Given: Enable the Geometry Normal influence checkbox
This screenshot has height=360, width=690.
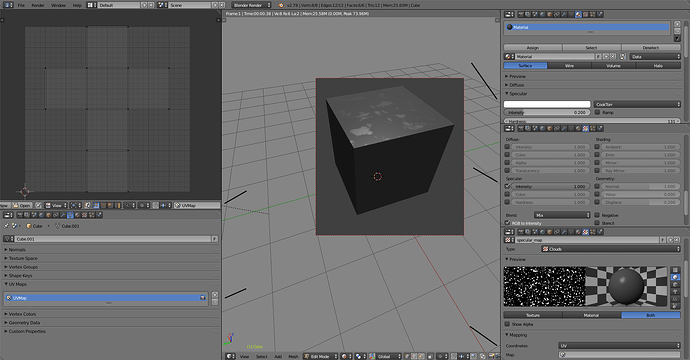Looking at the screenshot, I should [597, 186].
